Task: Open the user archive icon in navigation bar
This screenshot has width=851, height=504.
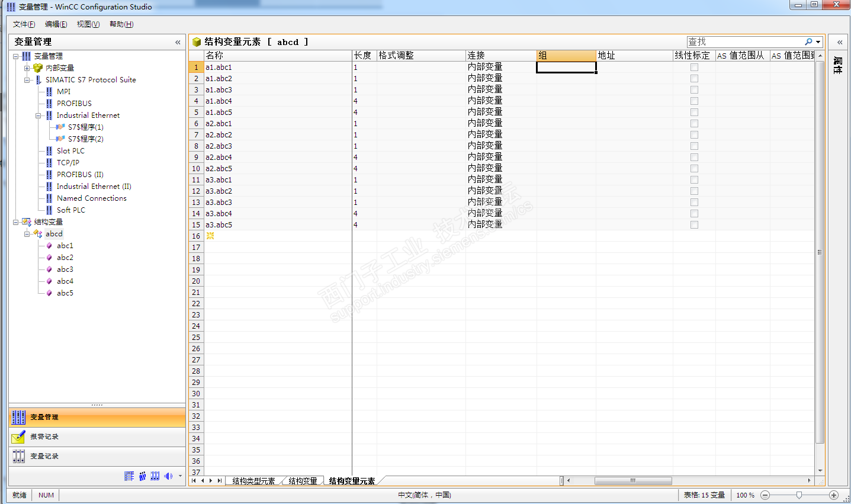Action: (x=155, y=476)
